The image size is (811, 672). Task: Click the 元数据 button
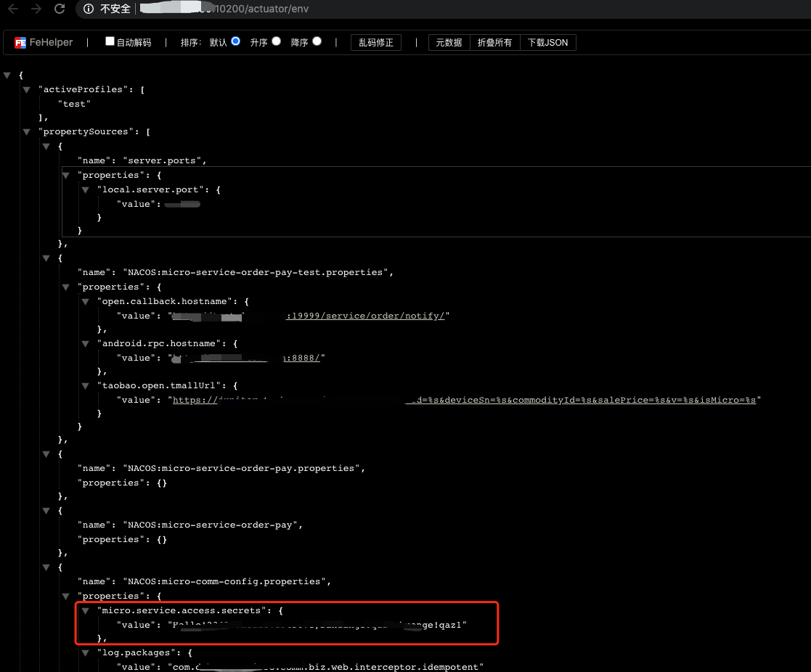click(449, 42)
